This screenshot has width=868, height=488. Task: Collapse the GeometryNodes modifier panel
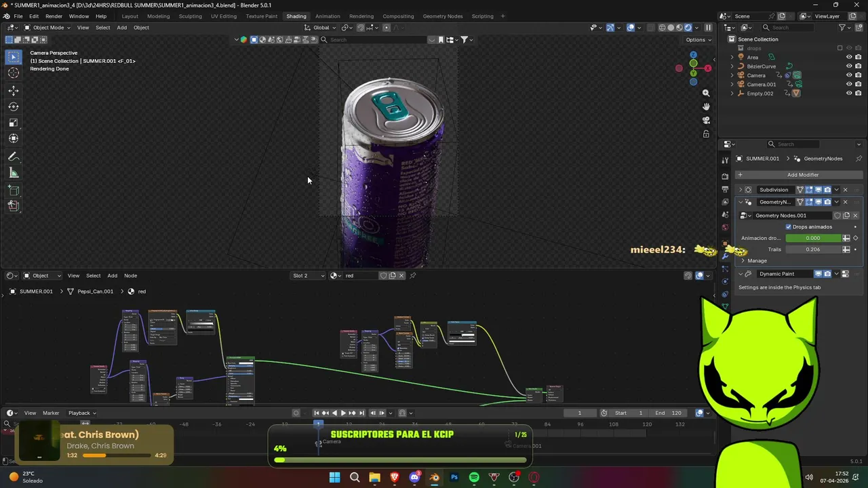pyautogui.click(x=740, y=202)
